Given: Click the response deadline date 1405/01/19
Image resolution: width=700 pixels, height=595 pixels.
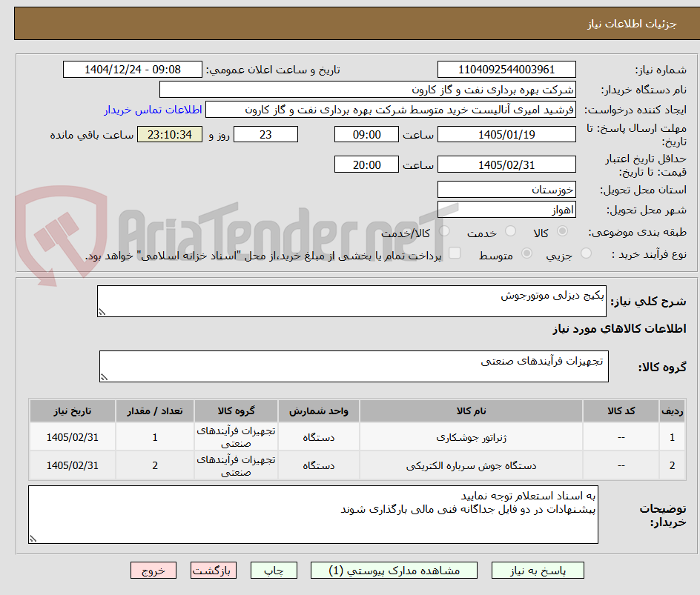Looking at the screenshot, I should [x=506, y=134].
